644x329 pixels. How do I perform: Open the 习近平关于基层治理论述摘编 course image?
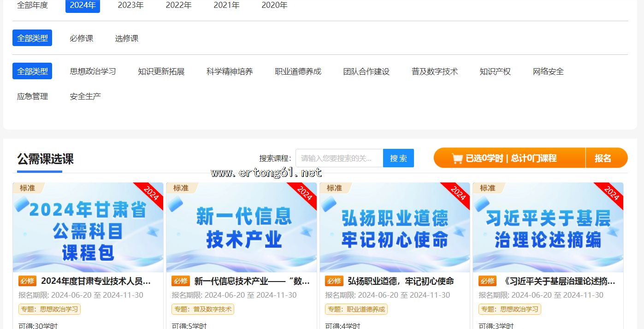pos(548,227)
